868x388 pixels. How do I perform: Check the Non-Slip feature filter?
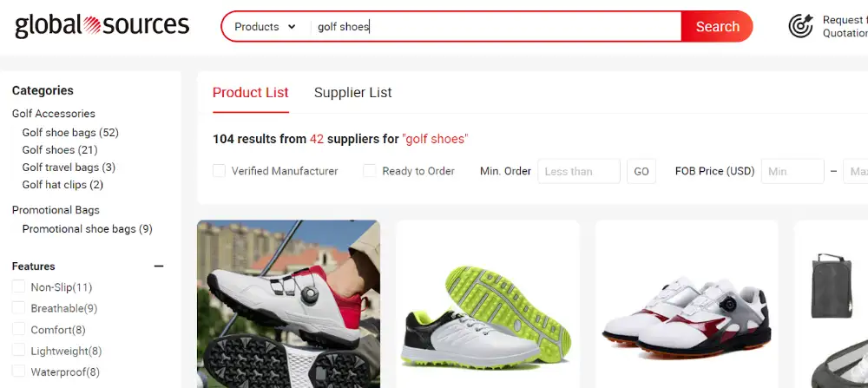click(19, 286)
